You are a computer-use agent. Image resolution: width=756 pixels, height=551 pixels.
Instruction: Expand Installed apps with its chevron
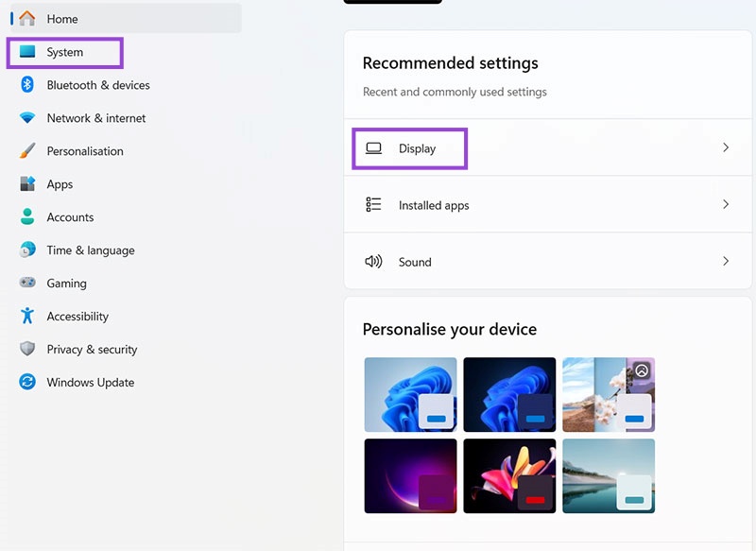click(x=726, y=205)
